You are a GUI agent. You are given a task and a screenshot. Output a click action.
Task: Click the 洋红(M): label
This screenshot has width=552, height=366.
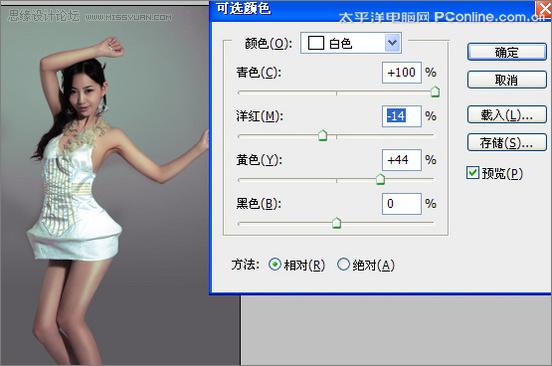click(259, 116)
